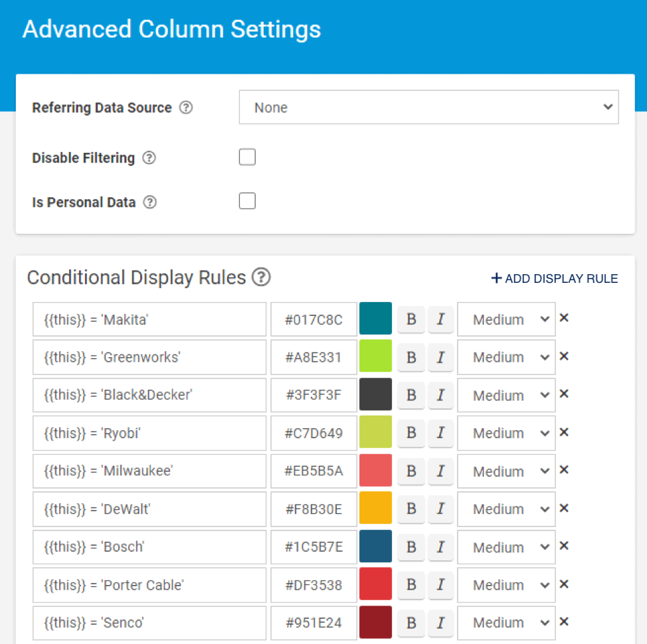Open font weight dropdown for Senco rule

coord(506,623)
